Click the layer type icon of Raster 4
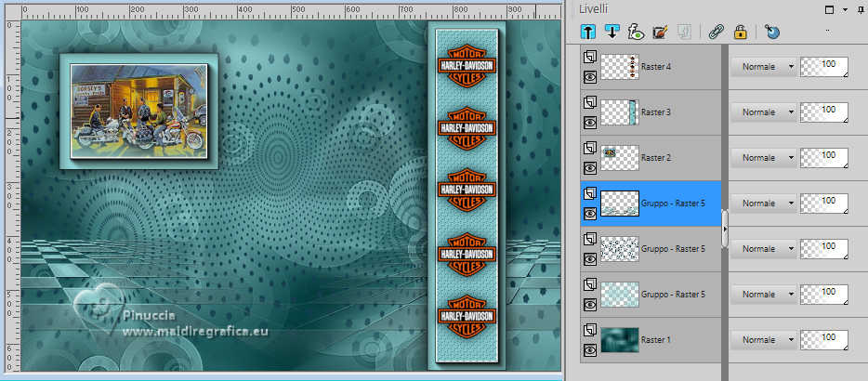The height and width of the screenshot is (381, 868). (x=590, y=57)
